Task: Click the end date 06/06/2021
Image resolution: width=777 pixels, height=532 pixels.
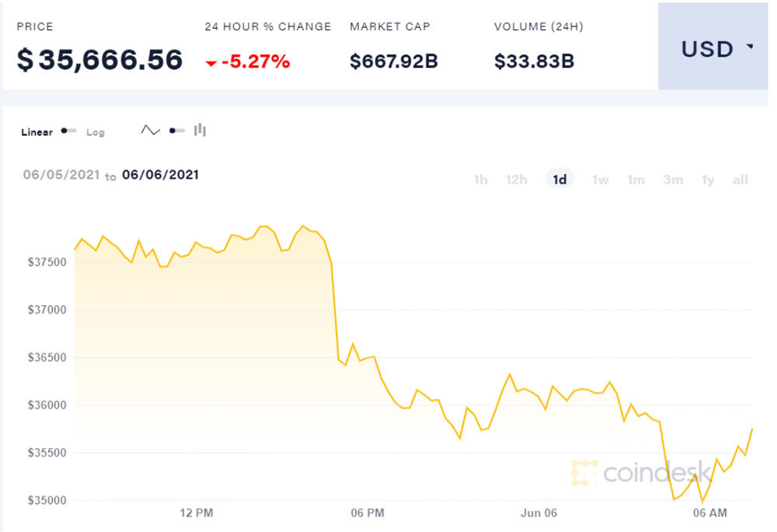Action: coord(160,175)
